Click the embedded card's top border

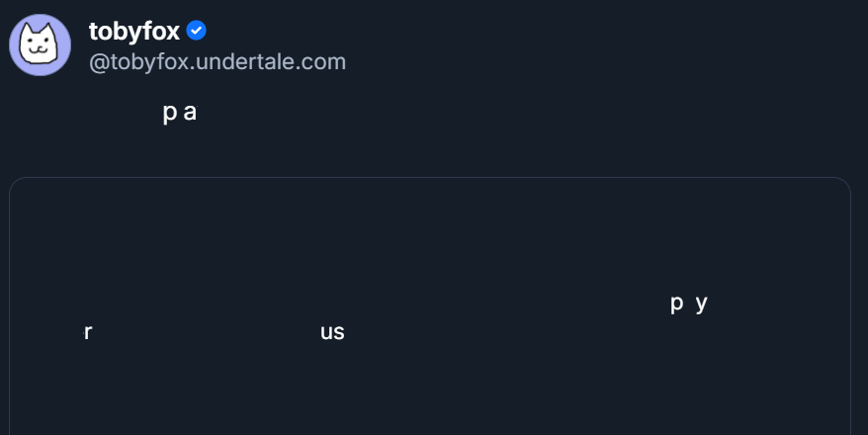coord(430,178)
